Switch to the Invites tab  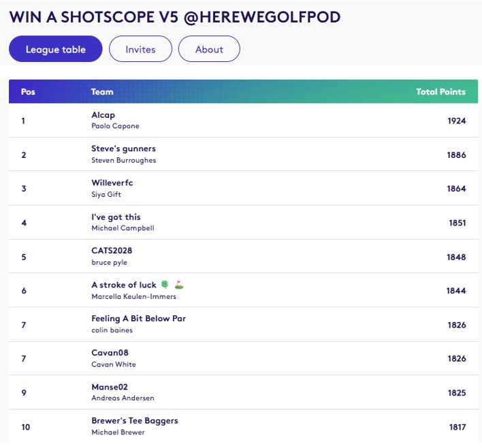[x=140, y=49]
